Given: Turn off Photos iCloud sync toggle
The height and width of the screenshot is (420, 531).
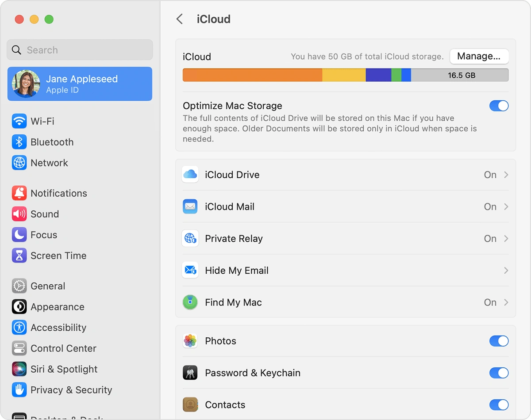Looking at the screenshot, I should click(499, 341).
